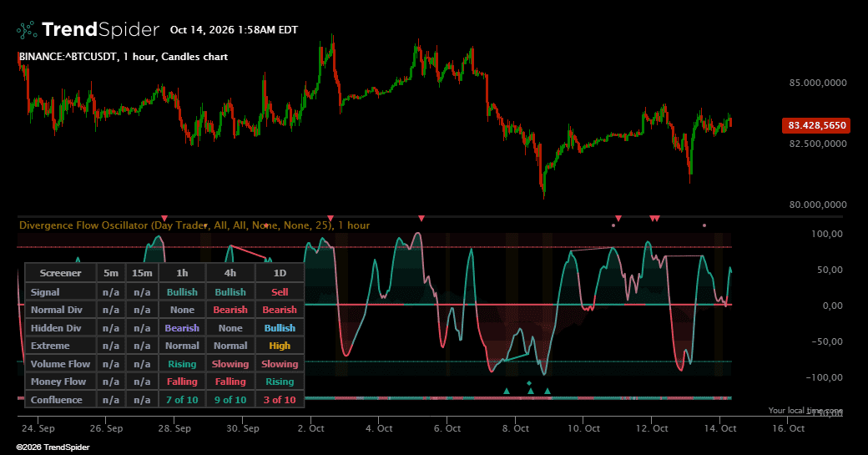
Task: Click the 82.500,0000 price axis label
Action: coord(818,144)
